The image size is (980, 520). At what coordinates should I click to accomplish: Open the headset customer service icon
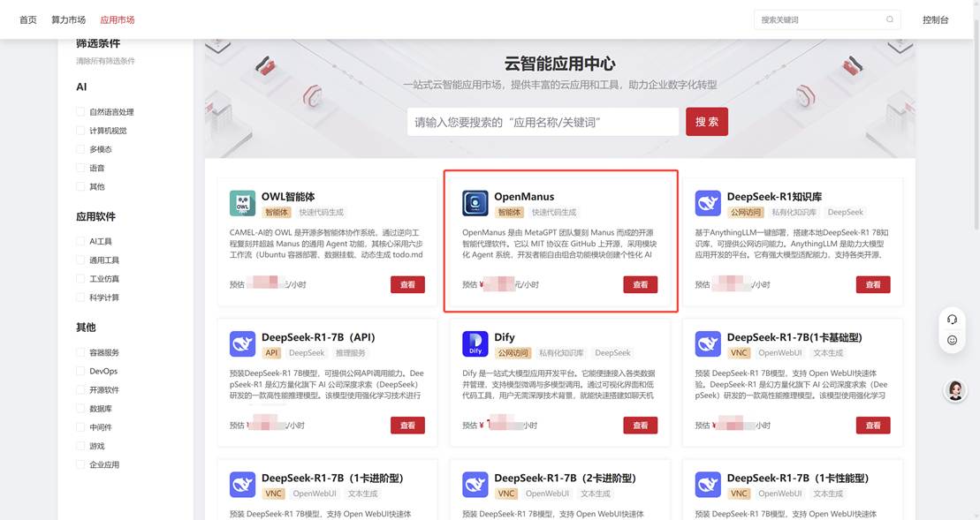click(x=952, y=320)
